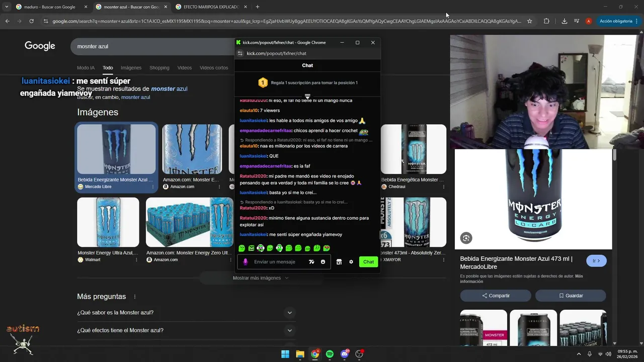Open Walmart Monster Energy Ultra Azul image
This screenshot has height=362, width=644.
(108, 222)
